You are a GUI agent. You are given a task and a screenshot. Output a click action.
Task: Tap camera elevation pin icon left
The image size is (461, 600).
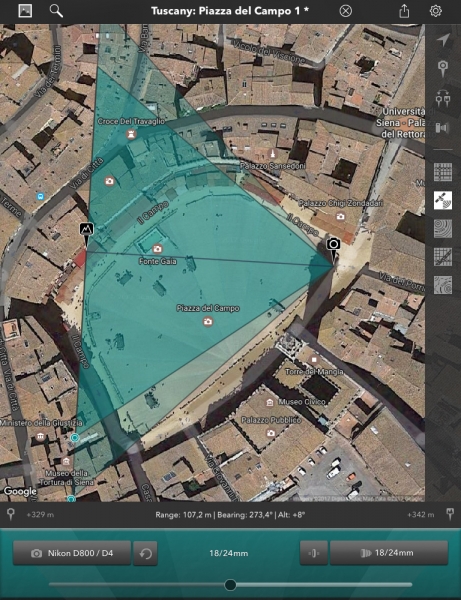pyautogui.click(x=11, y=514)
